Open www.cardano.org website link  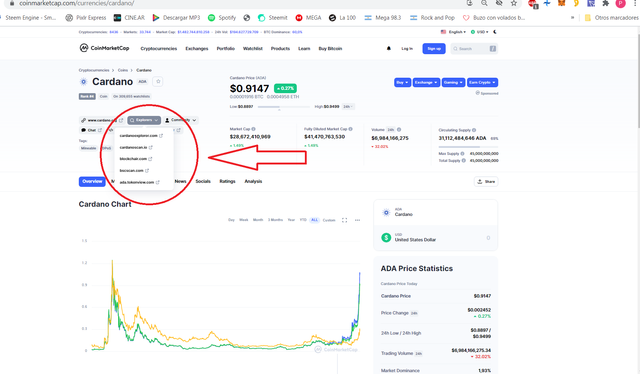click(x=102, y=120)
